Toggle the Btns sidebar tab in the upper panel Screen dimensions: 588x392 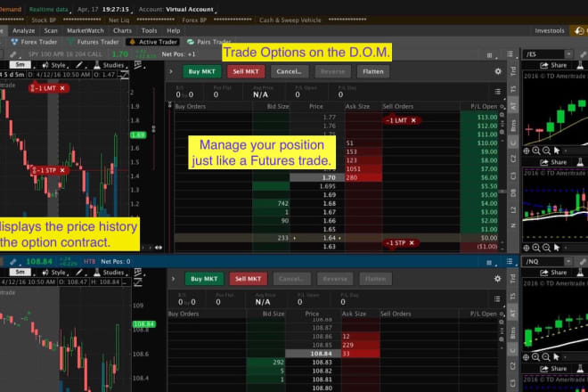click(x=513, y=125)
